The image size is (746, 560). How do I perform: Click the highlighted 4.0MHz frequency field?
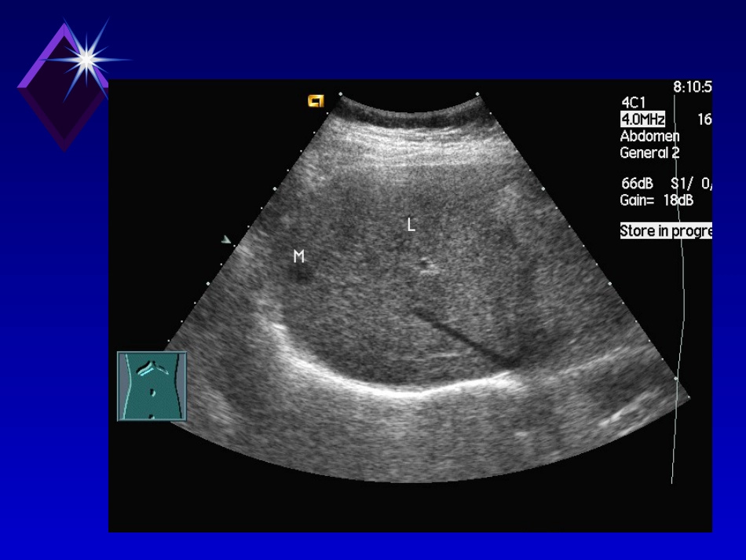(642, 119)
